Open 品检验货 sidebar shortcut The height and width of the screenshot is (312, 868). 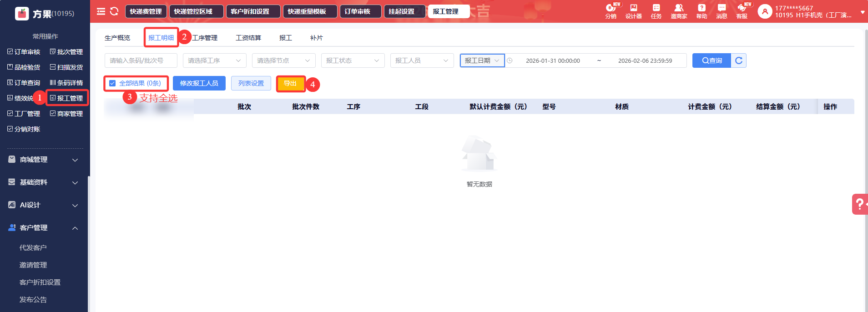click(x=24, y=67)
